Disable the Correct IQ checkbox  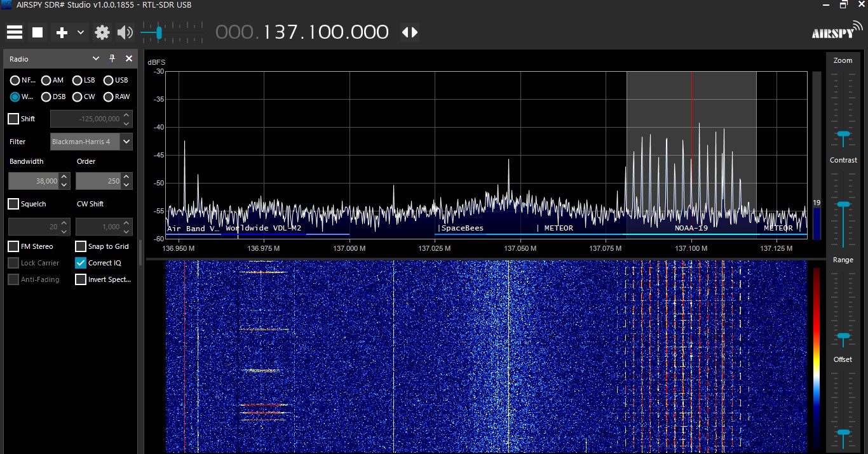pos(81,263)
